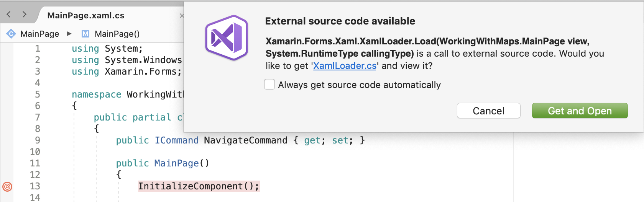Toggle the breakpoint marker on line 13
The image size is (644, 202).
[7, 186]
